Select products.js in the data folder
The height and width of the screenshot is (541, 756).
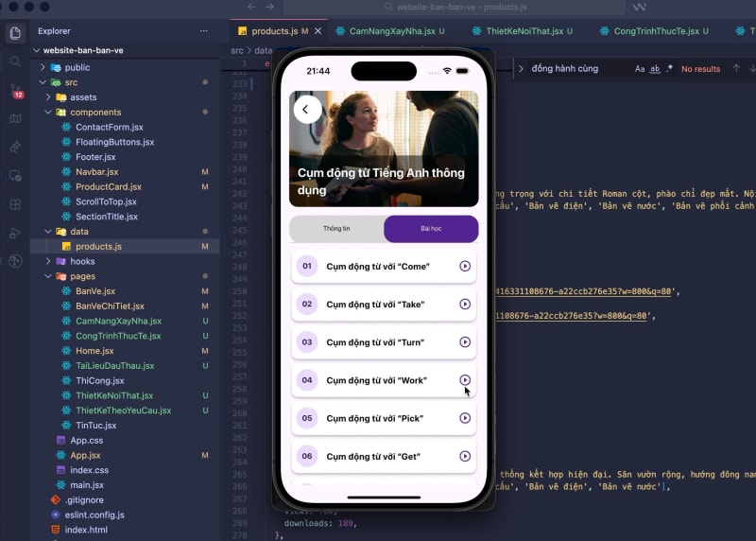[x=98, y=246]
